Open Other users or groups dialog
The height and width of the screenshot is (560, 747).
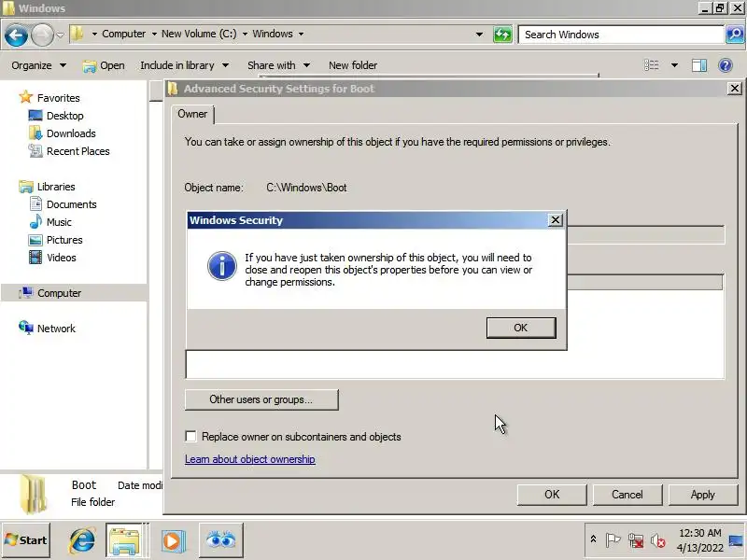(261, 399)
